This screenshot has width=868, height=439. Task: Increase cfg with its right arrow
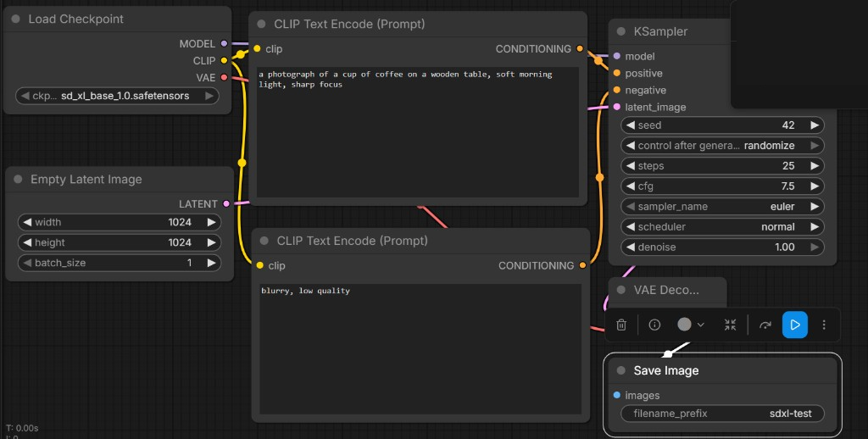pyautogui.click(x=815, y=186)
